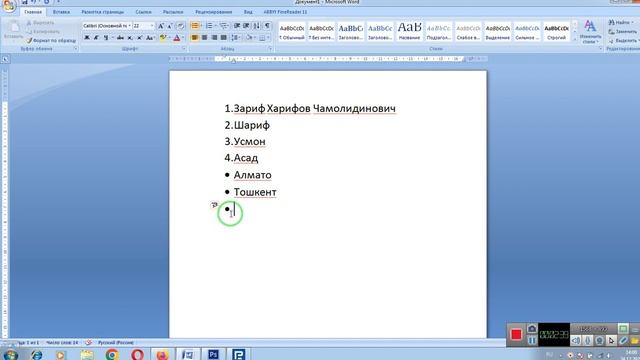Click Format Painter (Формат по образцу)
Screen dimensions: 640x360
point(51,40)
